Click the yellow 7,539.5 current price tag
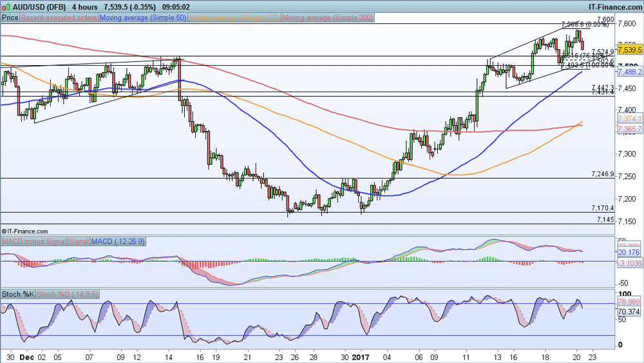Screen dimensions: 644x363 pyautogui.click(x=630, y=50)
